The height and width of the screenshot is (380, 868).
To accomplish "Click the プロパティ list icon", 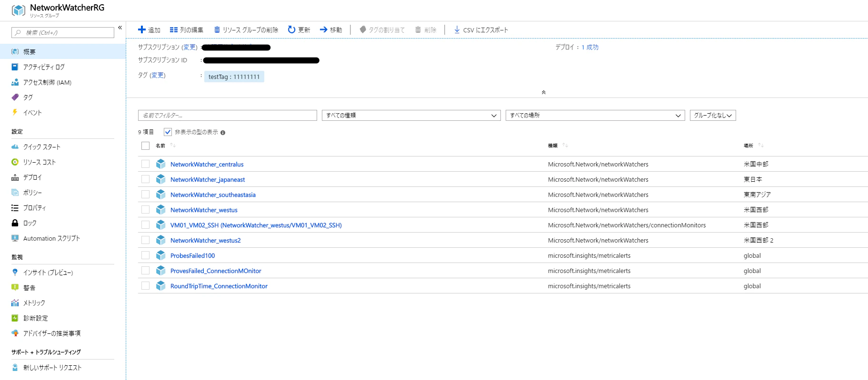I will tap(15, 208).
